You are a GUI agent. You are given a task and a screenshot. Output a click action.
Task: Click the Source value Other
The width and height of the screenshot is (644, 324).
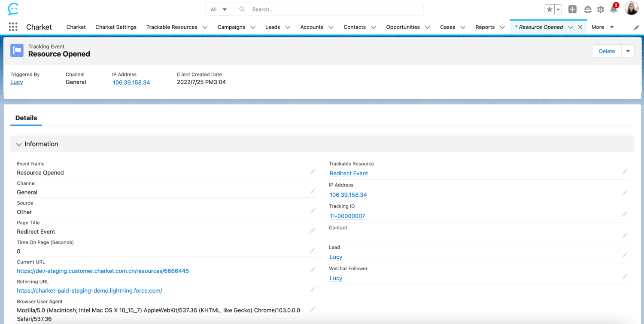(x=24, y=212)
